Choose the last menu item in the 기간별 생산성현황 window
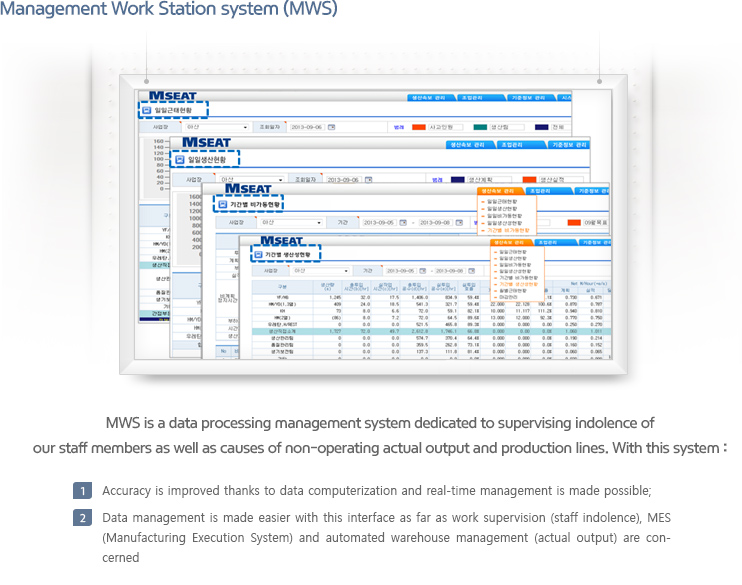742x585 pixels. click(x=508, y=297)
